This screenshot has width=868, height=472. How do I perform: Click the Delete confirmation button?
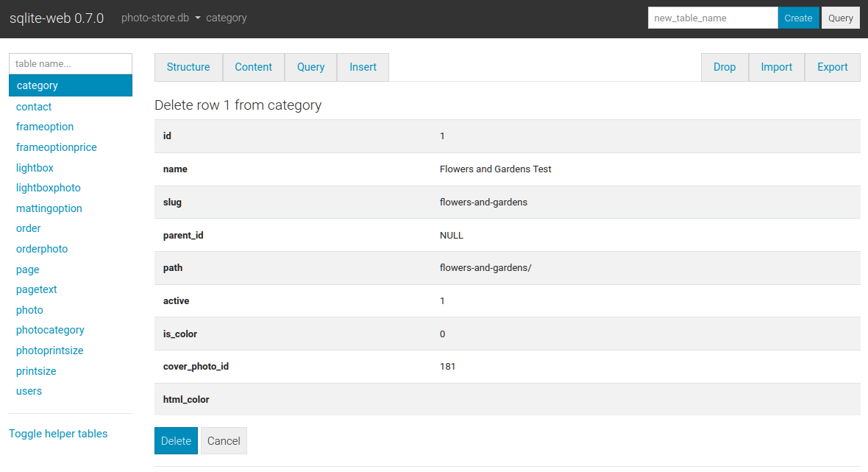coord(176,441)
